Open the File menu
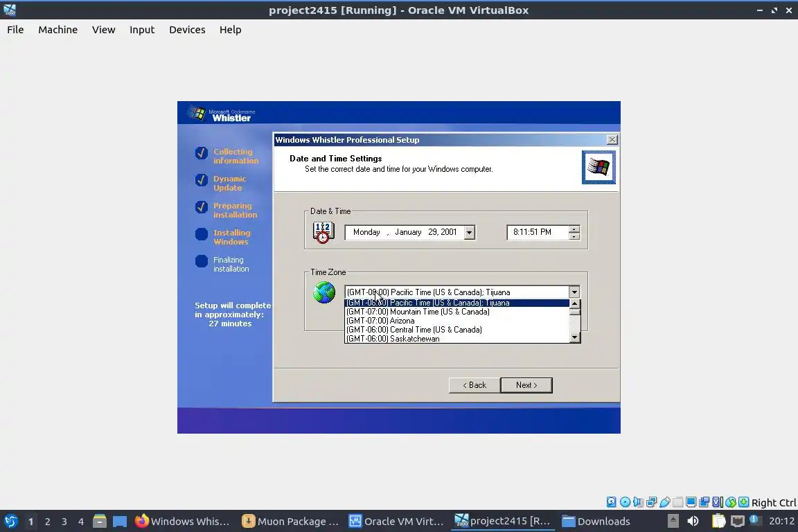This screenshot has width=798, height=532. pos(15,30)
